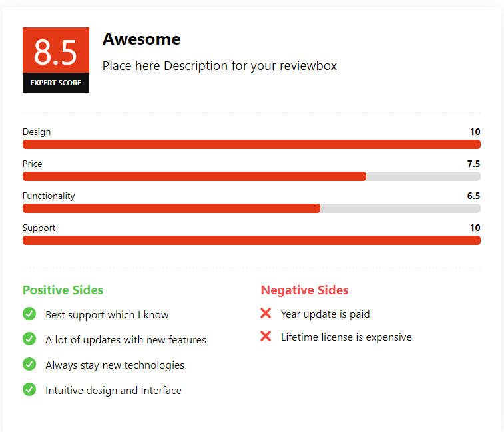Click the Price score value 7.5
504x432 pixels.
click(473, 164)
